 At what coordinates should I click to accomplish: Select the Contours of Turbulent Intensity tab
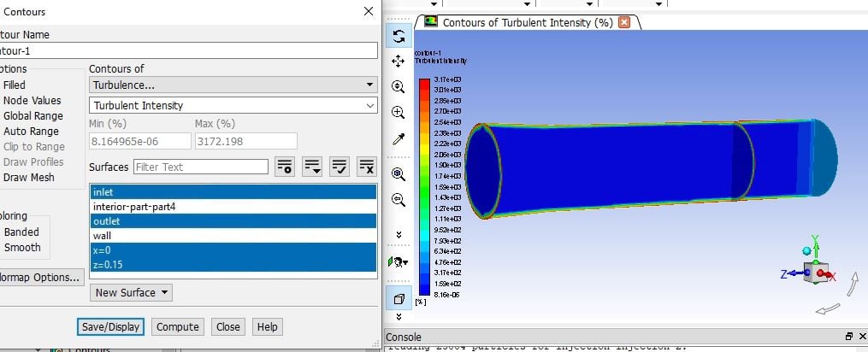tap(528, 23)
